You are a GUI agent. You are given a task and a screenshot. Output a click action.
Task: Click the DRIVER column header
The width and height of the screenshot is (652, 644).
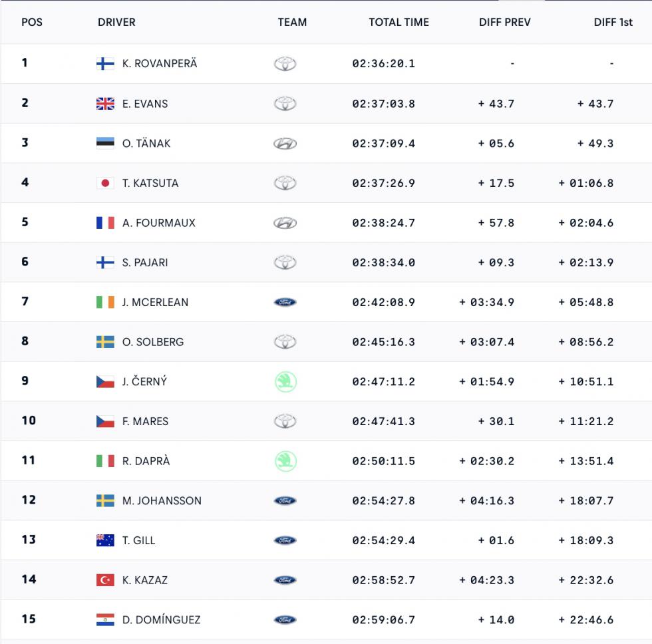pos(116,22)
